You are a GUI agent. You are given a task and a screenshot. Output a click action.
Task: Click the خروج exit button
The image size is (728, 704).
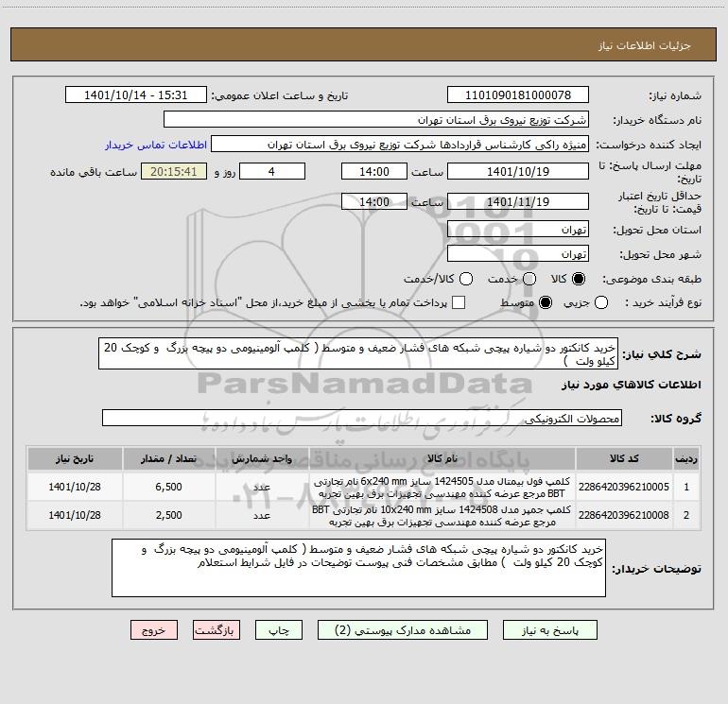154,629
